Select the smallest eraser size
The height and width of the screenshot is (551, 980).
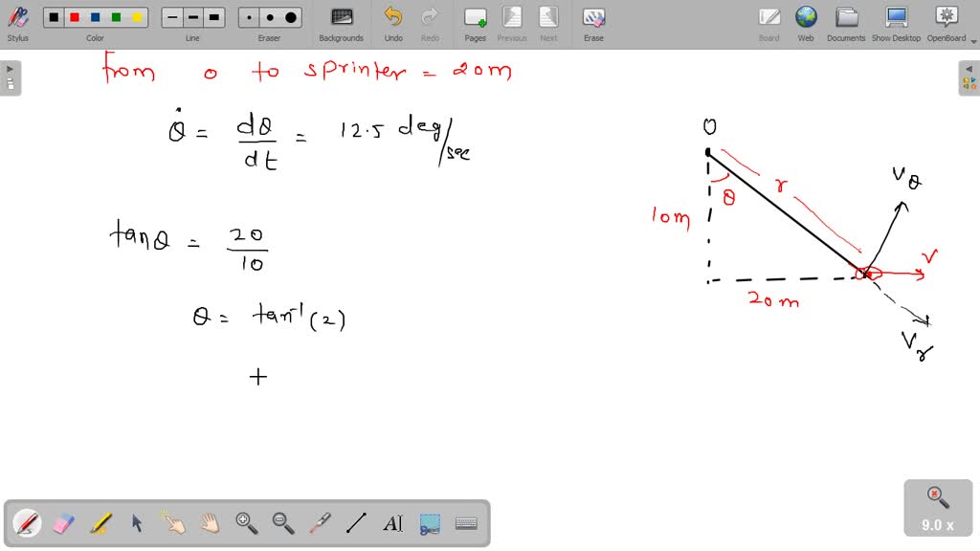coord(250,17)
